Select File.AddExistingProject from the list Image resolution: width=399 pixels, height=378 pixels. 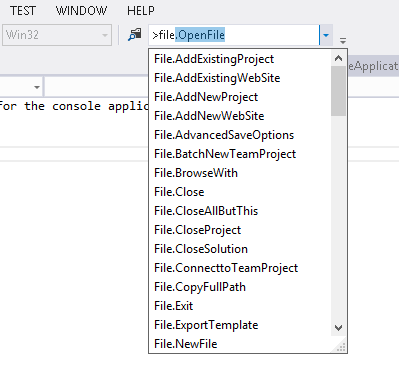pyautogui.click(x=240, y=59)
